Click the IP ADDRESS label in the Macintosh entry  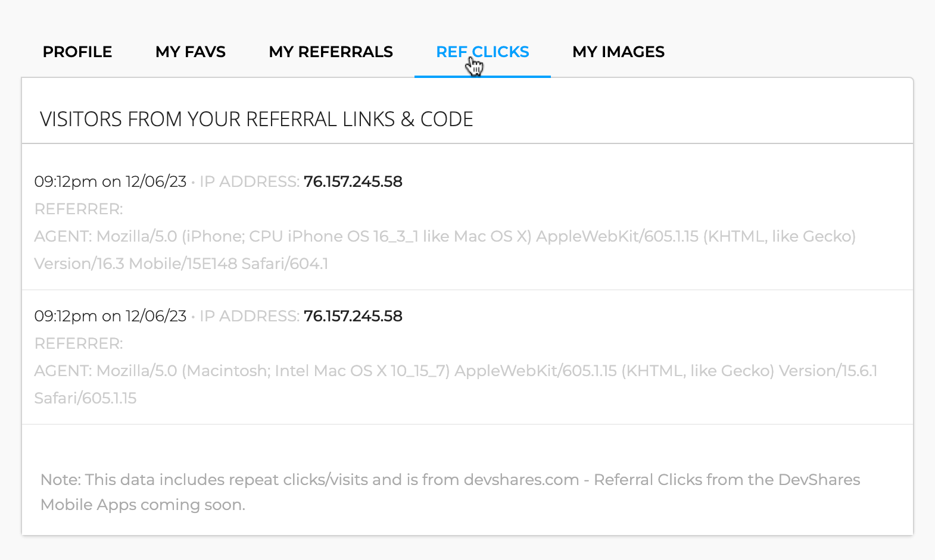[x=249, y=316]
